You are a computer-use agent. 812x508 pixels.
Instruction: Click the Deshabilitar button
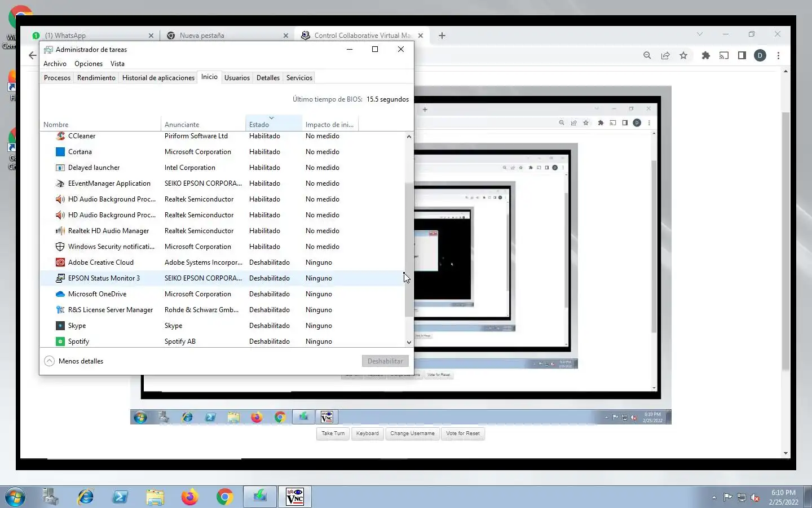[x=385, y=361]
